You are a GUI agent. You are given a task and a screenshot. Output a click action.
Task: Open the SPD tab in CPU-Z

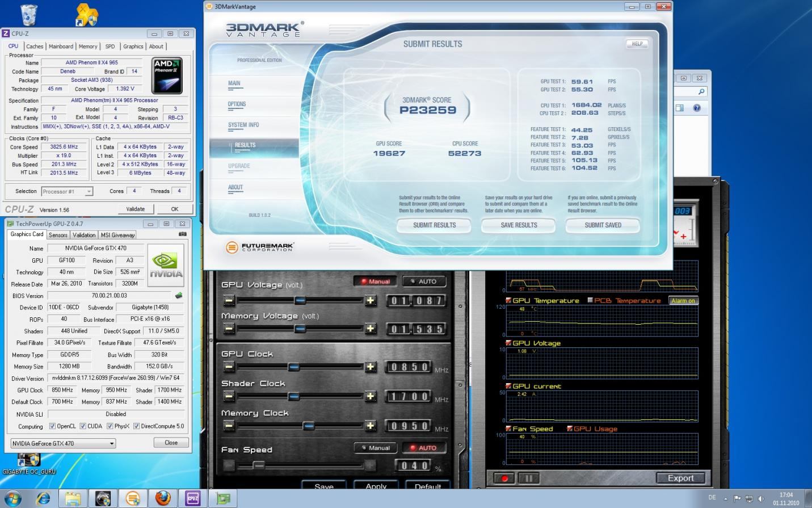coord(110,47)
